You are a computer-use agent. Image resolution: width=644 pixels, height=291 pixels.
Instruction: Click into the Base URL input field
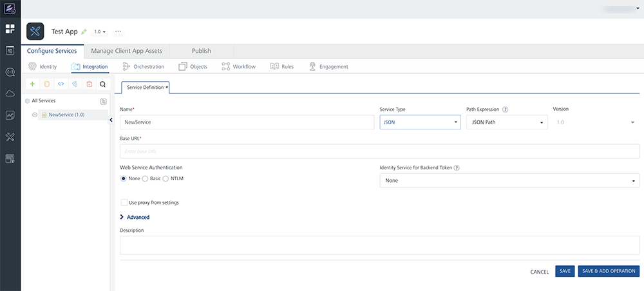click(379, 151)
